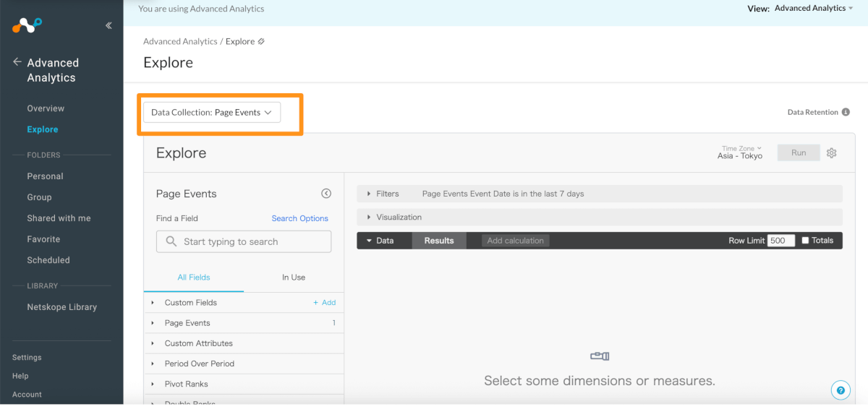The width and height of the screenshot is (868, 417).
Task: Open the Data Collection: Page Events dropdown
Action: (x=211, y=113)
